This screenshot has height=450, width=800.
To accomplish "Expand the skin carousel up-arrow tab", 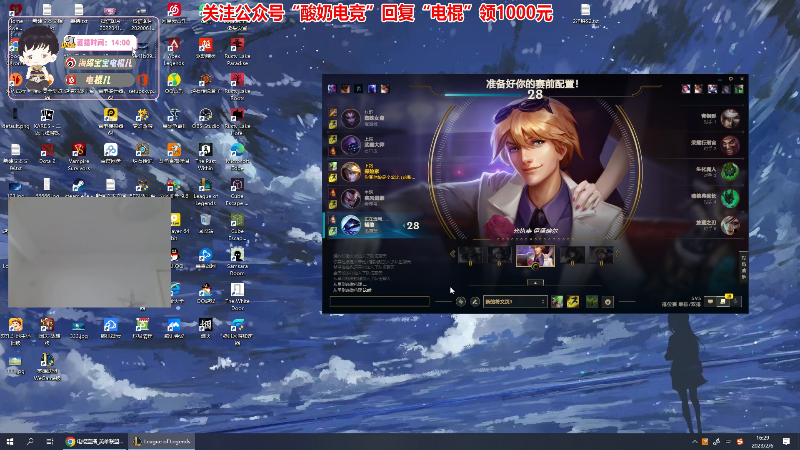I will pyautogui.click(x=535, y=283).
